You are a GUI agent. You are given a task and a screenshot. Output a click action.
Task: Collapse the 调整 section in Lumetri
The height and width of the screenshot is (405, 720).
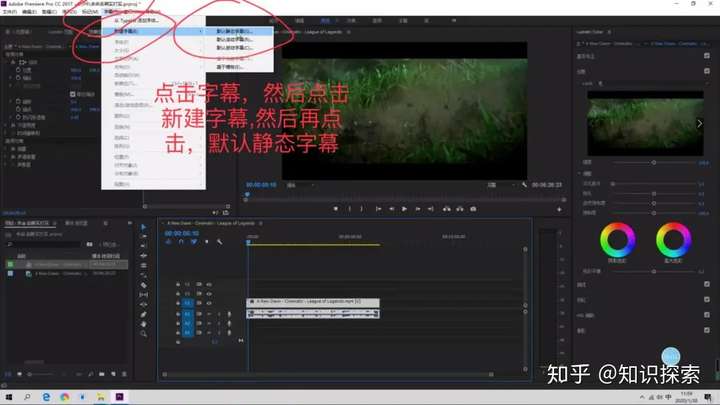click(x=579, y=173)
